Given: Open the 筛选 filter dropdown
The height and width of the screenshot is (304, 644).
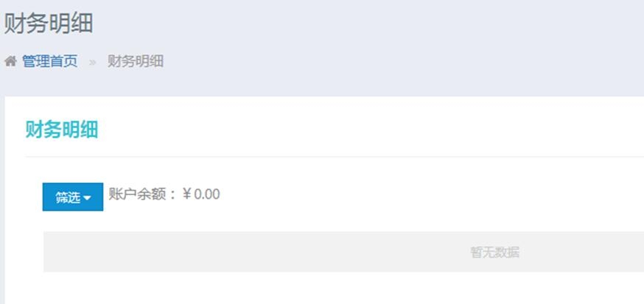Looking at the screenshot, I should [x=72, y=197].
